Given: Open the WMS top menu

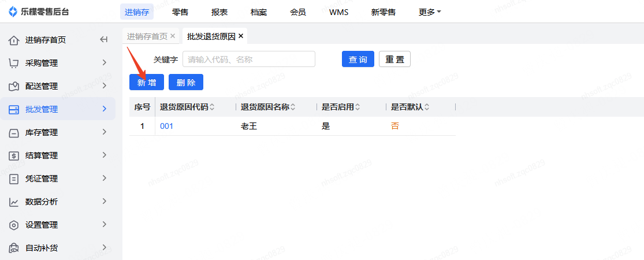Looking at the screenshot, I should pyautogui.click(x=339, y=12).
